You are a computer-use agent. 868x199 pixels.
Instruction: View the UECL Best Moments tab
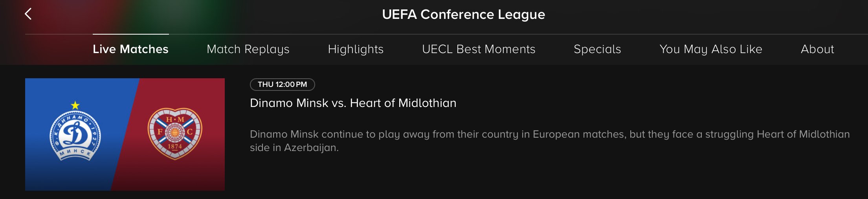click(x=479, y=49)
